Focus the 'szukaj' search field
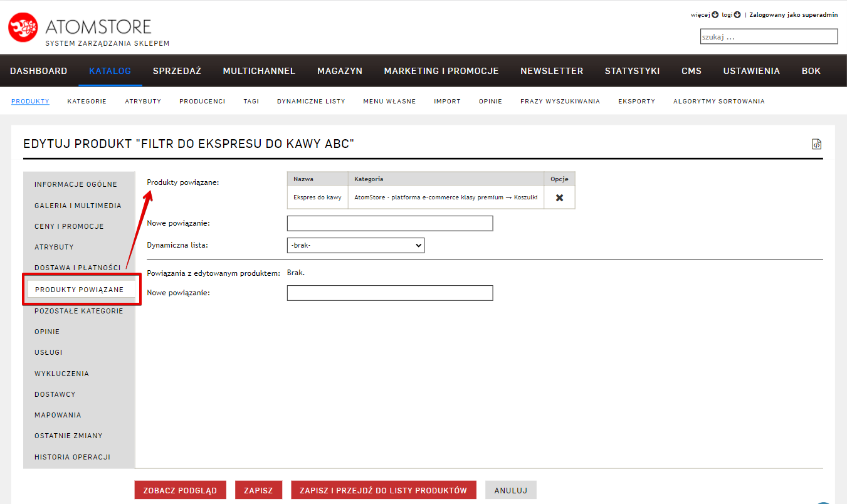The width and height of the screenshot is (847, 504). pyautogui.click(x=769, y=37)
